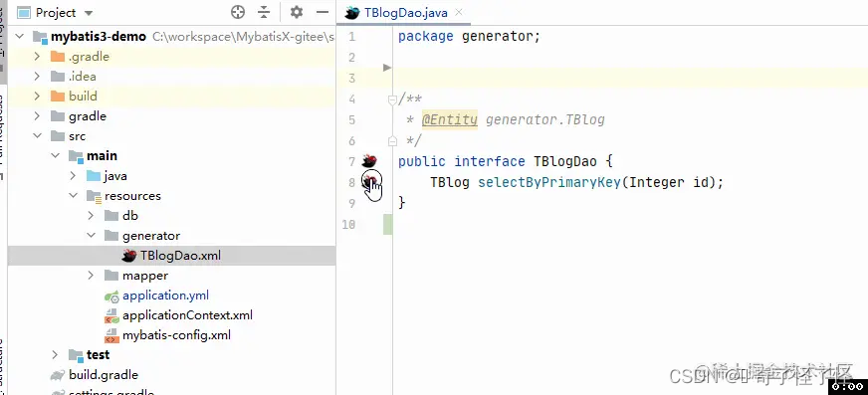Click the java source folder icon
The width and height of the screenshot is (868, 395).
(x=94, y=176)
